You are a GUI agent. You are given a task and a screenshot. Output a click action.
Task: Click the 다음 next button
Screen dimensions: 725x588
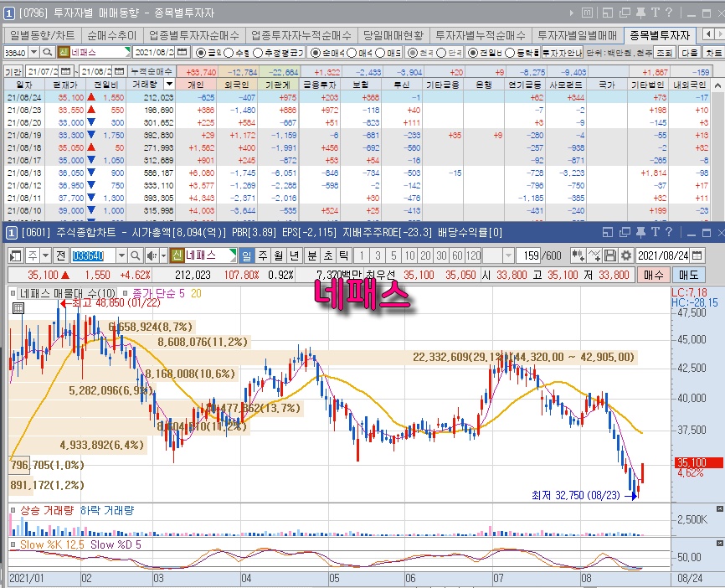pyautogui.click(x=689, y=53)
